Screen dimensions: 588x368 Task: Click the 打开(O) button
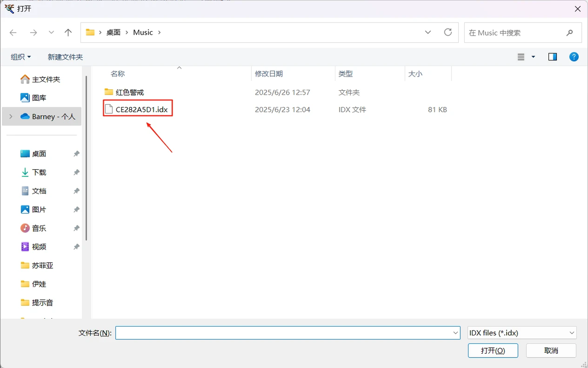(x=493, y=350)
